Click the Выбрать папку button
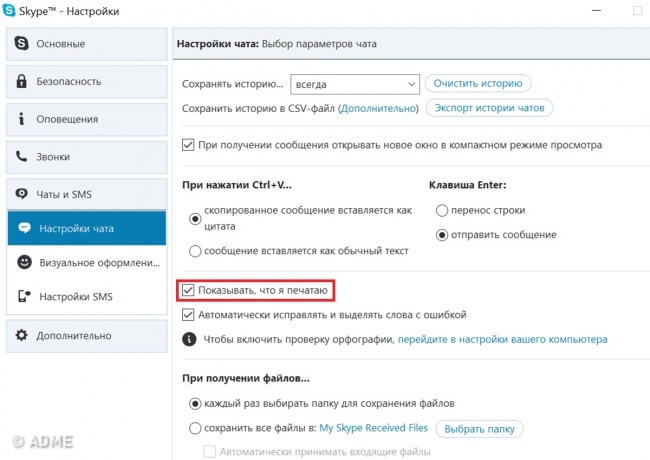 (x=479, y=429)
